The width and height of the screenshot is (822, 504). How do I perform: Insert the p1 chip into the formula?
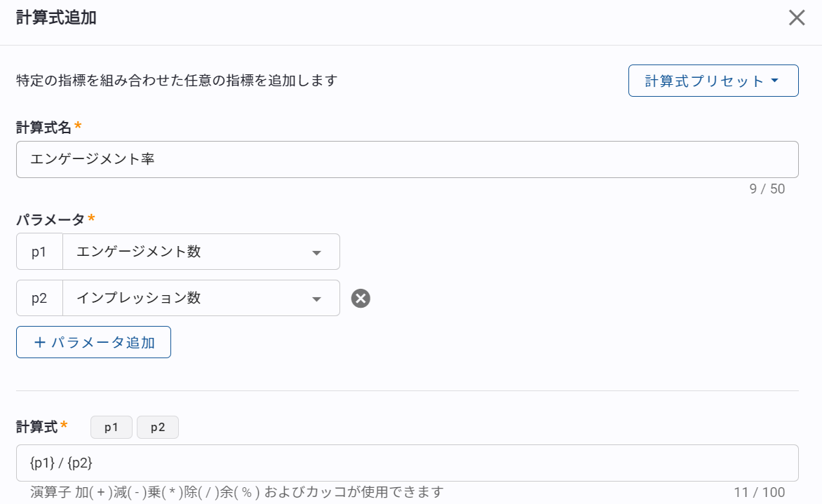pos(112,428)
